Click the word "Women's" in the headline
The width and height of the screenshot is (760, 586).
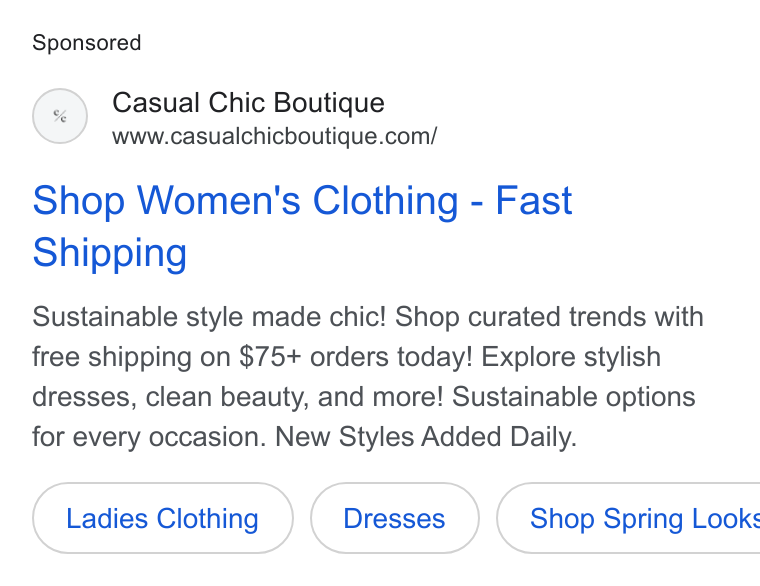[x=219, y=200]
